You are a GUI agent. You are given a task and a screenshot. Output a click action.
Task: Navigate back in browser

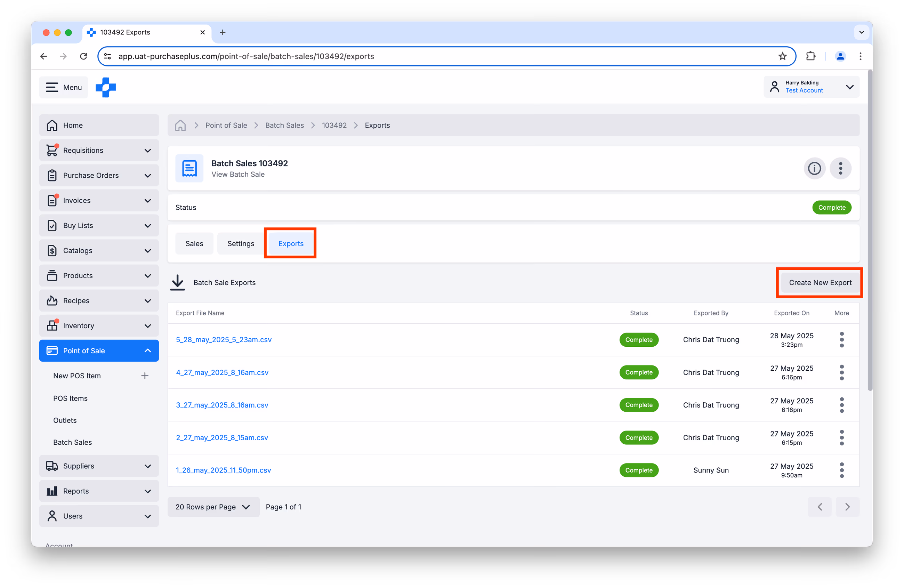pyautogui.click(x=44, y=56)
